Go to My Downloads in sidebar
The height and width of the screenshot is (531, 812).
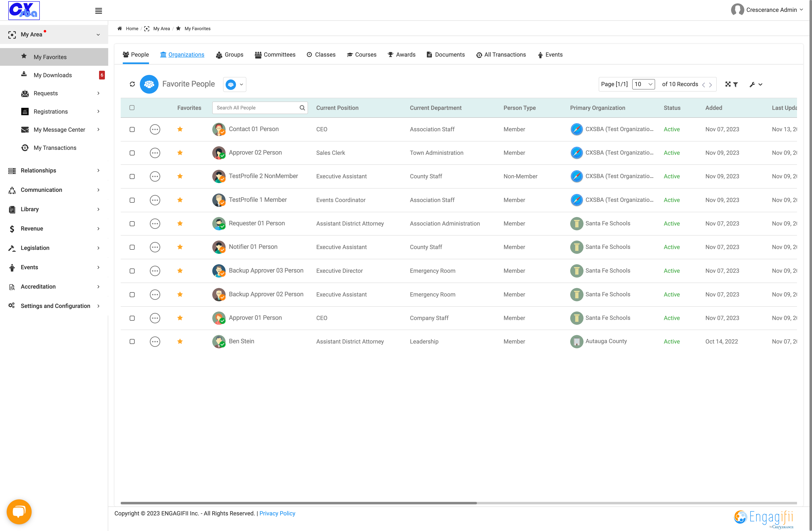[x=52, y=75]
